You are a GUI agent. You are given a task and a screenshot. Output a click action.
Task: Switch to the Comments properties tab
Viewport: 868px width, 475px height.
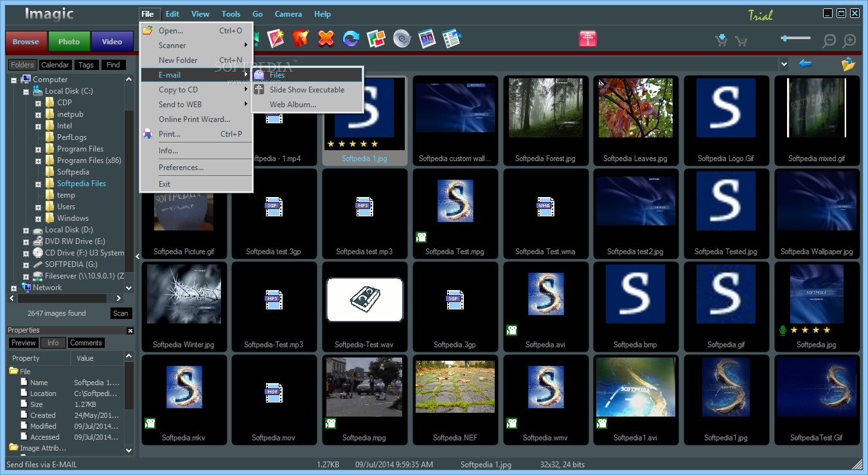(86, 343)
